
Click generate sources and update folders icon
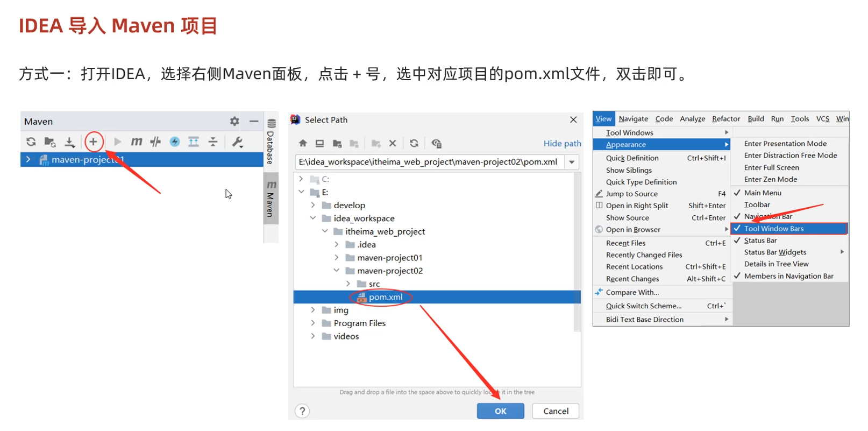50,142
